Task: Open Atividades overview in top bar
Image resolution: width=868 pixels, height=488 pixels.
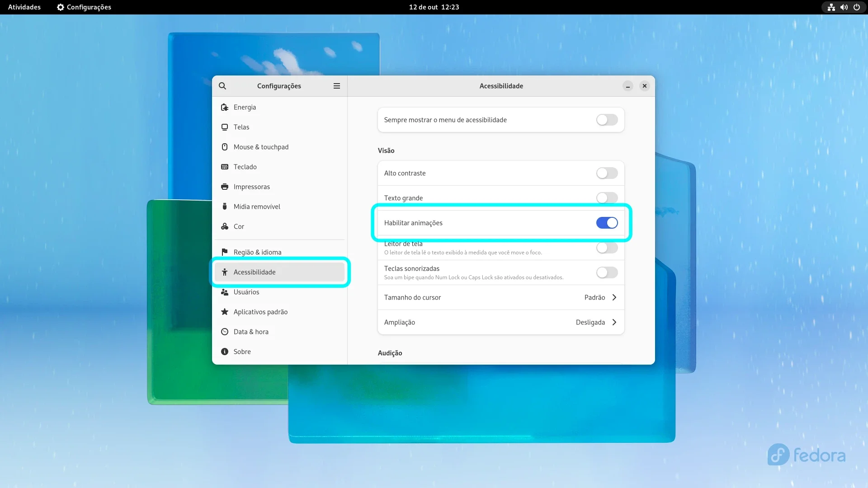Action: pos(24,7)
